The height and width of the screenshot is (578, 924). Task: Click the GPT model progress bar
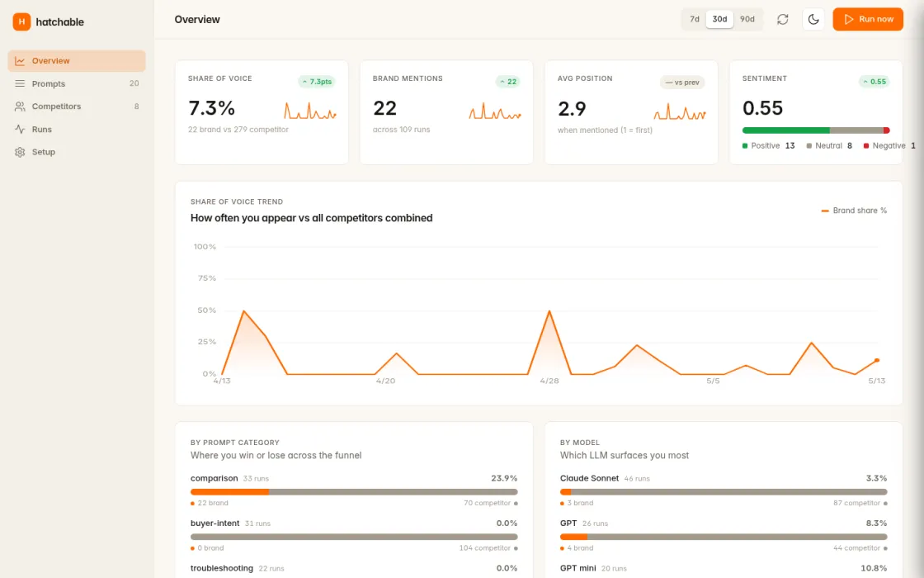point(724,537)
